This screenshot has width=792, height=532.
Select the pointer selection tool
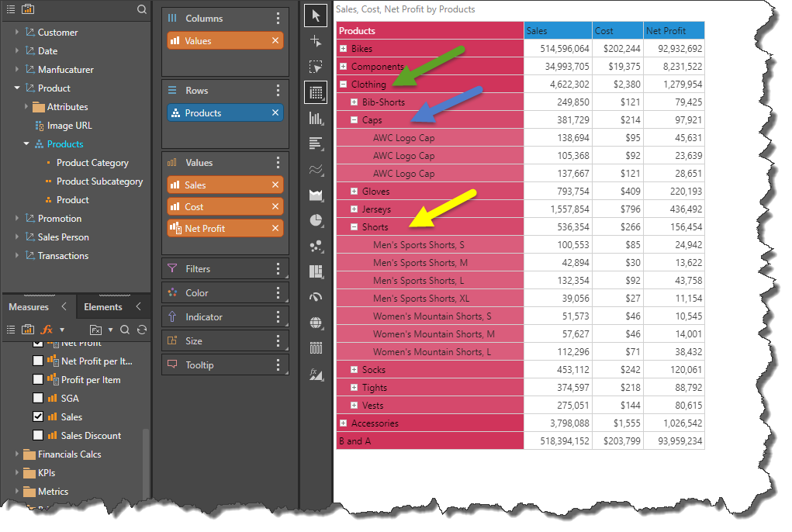[315, 16]
